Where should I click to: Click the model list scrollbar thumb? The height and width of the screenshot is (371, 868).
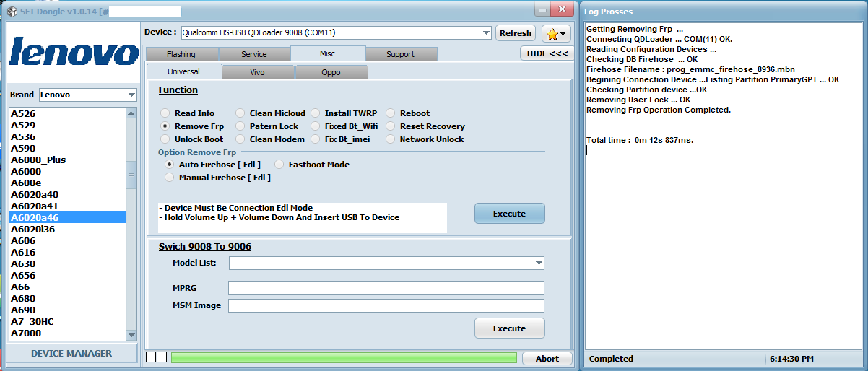(131, 174)
